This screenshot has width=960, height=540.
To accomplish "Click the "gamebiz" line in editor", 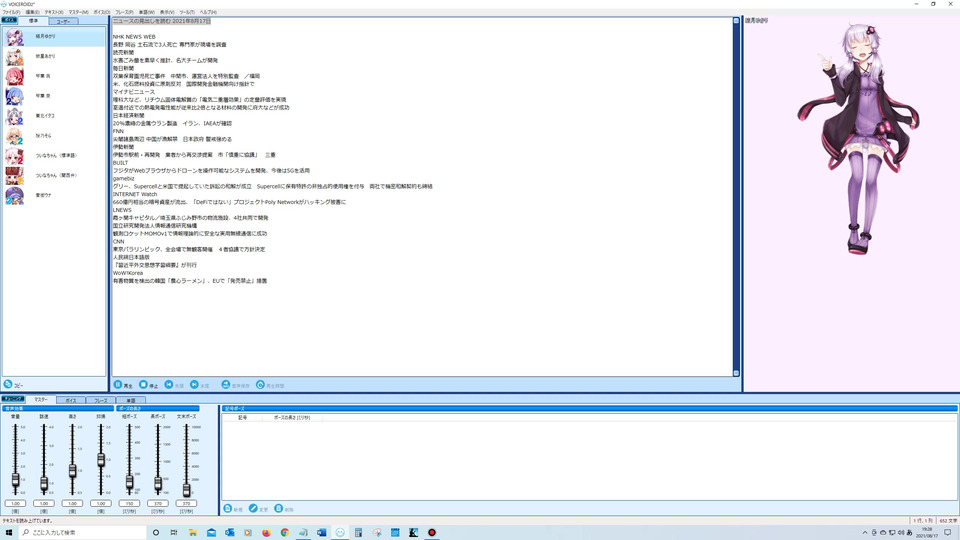I will 123,178.
